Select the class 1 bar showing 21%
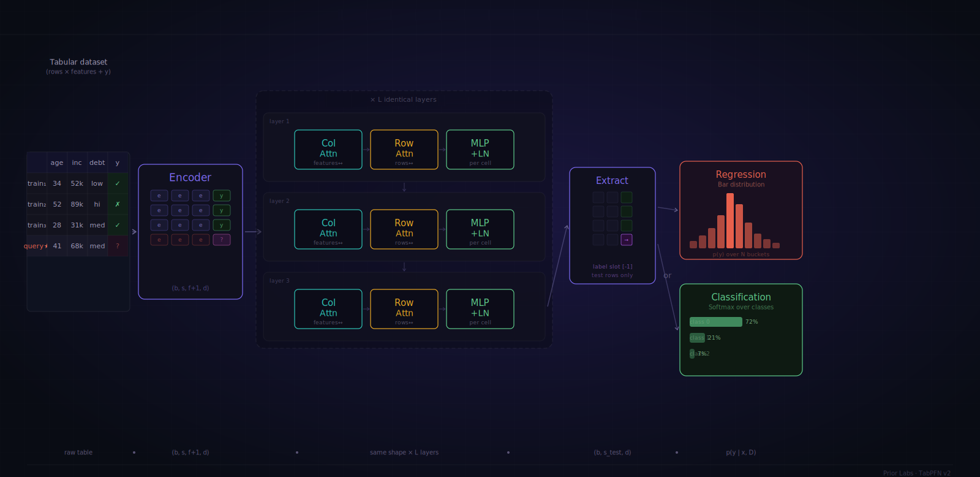The height and width of the screenshot is (477, 980). [x=697, y=338]
